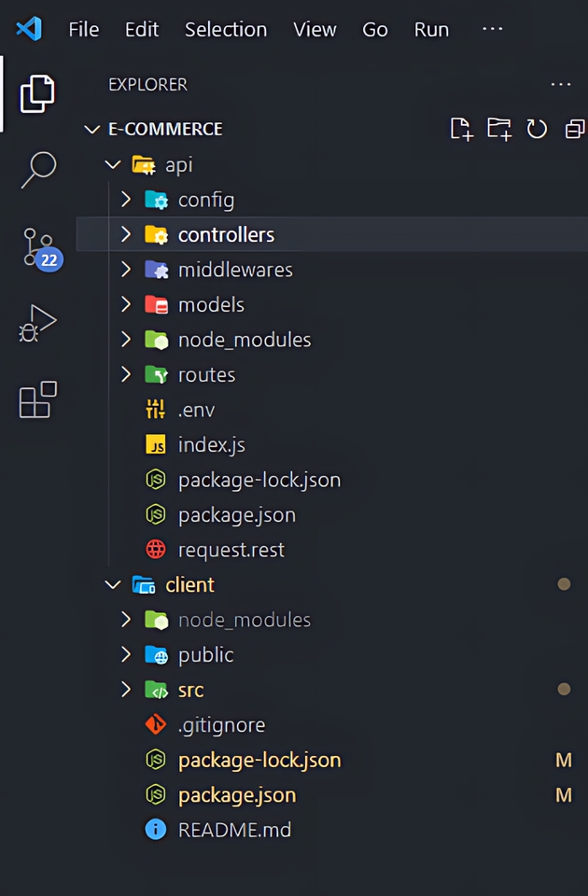This screenshot has width=588, height=896.
Task: Create a new file in E-COMMERCE
Action: (x=461, y=130)
